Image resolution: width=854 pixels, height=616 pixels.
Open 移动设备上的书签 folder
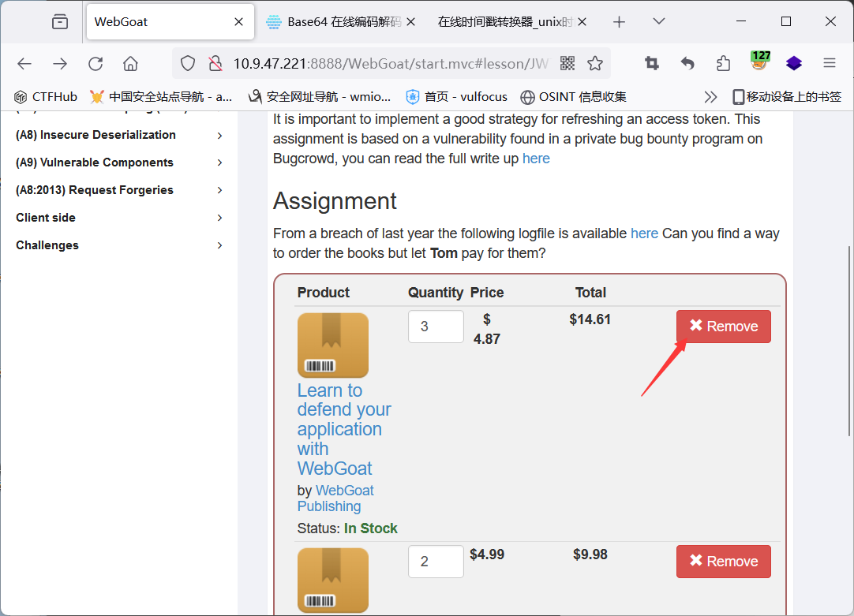[x=787, y=97]
